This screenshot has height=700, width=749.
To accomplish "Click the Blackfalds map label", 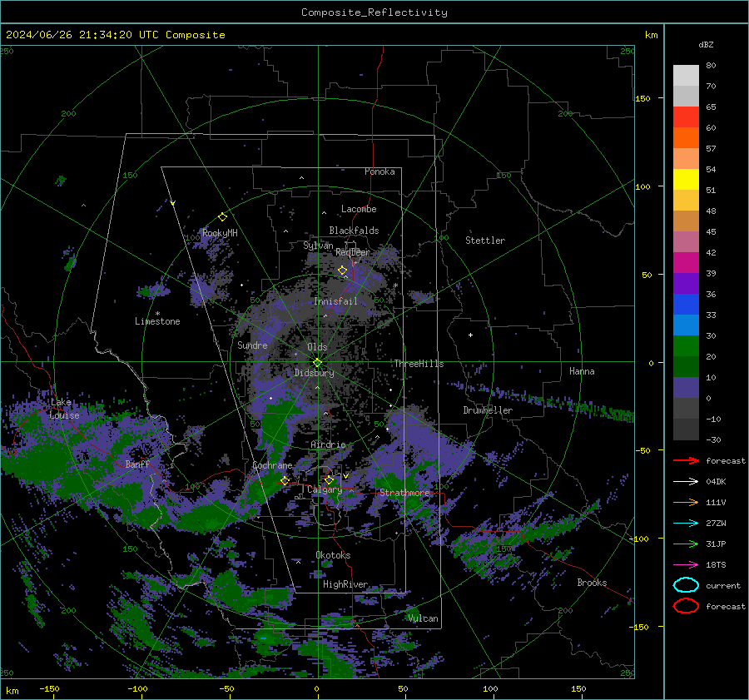I will point(354,231).
